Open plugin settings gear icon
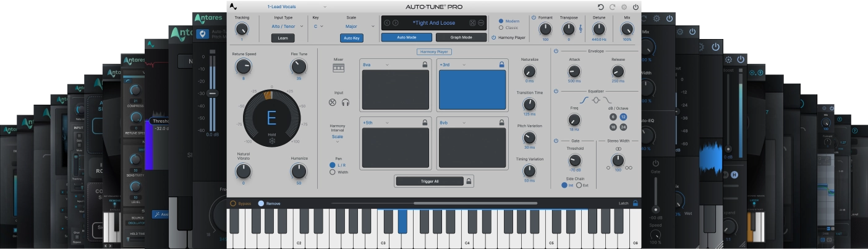This screenshot has height=249, width=868. click(624, 7)
